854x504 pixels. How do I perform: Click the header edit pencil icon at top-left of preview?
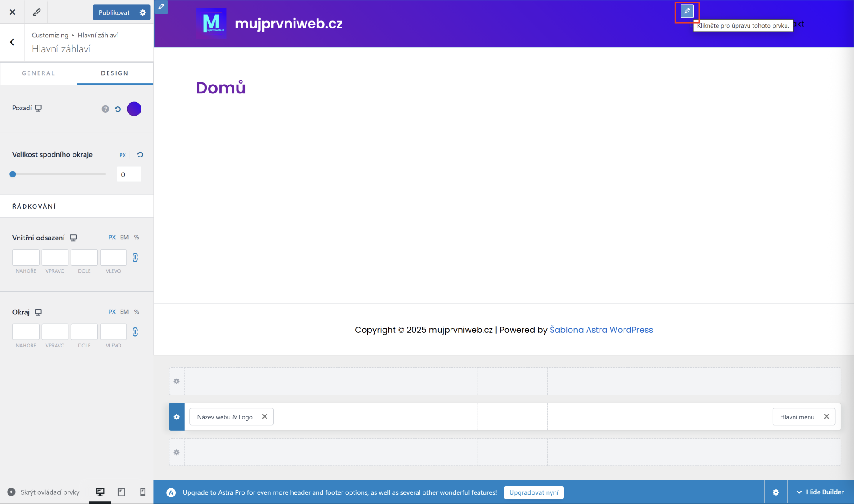(x=161, y=7)
